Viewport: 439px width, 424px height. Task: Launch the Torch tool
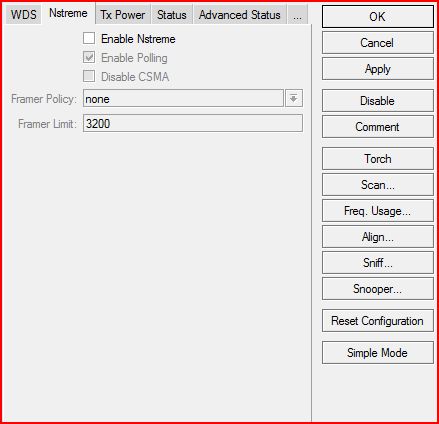click(x=378, y=159)
